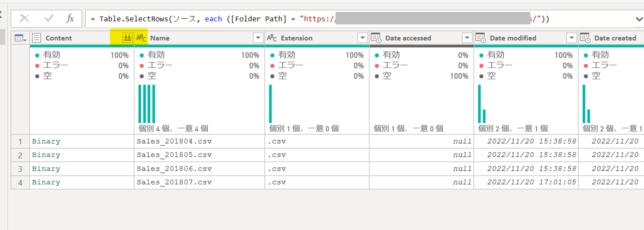Image resolution: width=644 pixels, height=230 pixels.
Task: Select row number 2 header
Action: 20,155
